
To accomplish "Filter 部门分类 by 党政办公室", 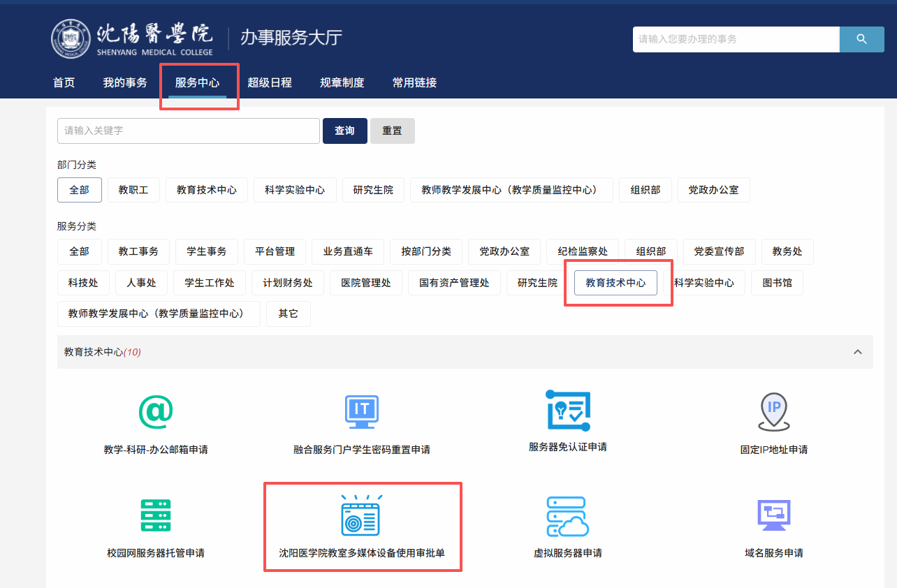I will point(713,190).
